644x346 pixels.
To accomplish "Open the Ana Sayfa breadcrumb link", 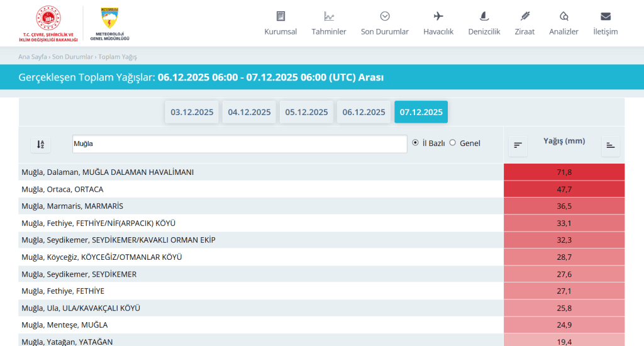I will coord(33,57).
